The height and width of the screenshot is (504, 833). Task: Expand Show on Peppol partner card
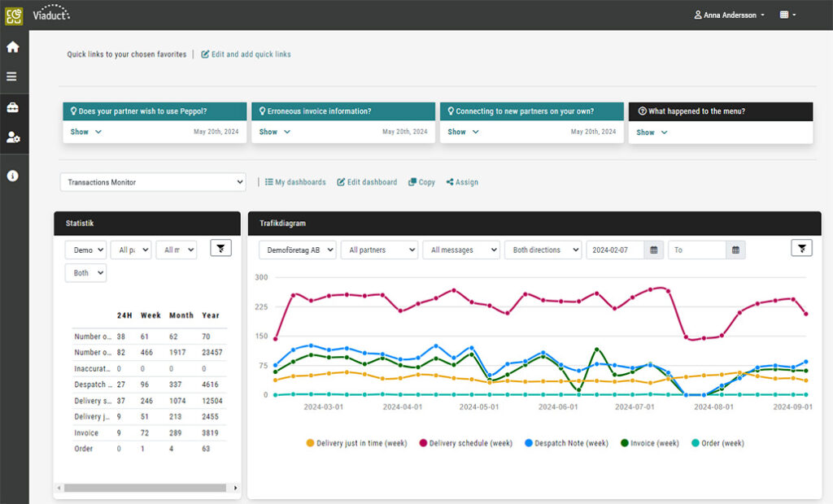(x=85, y=132)
